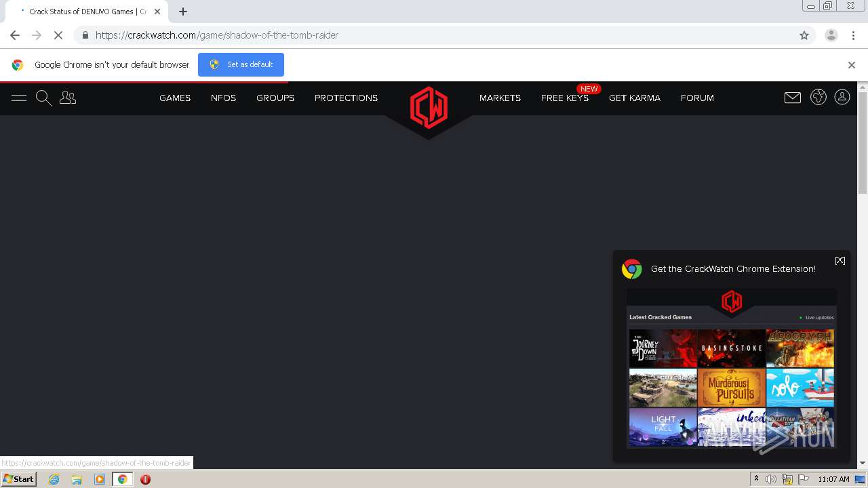
Task: Stop page loading with X button
Action: 58,35
